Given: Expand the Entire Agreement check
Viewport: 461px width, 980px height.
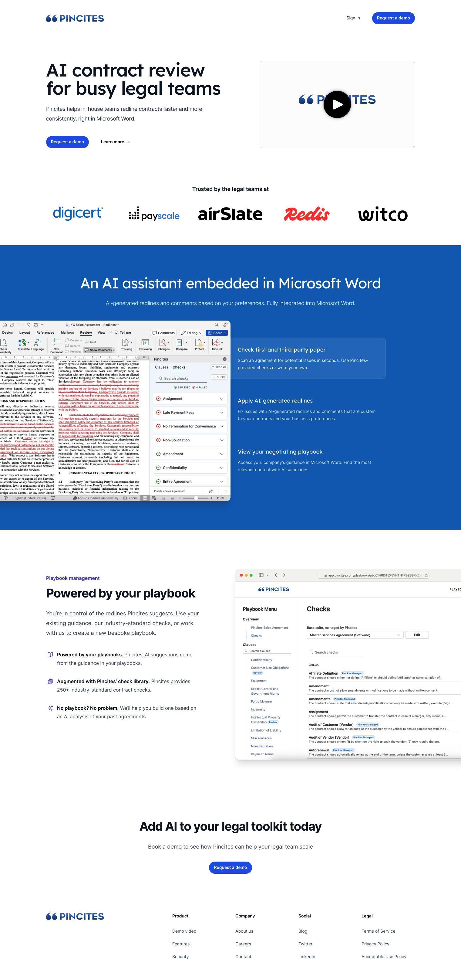Looking at the screenshot, I should click(x=190, y=481).
